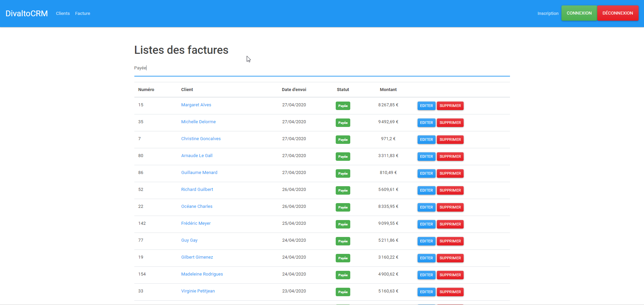Delete invoice 77 with SUPPRIMER
Image resolution: width=644 pixels, height=305 pixels.
pos(450,241)
